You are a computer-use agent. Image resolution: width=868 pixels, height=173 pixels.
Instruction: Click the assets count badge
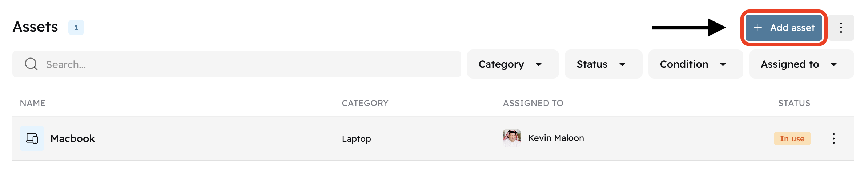pos(76,28)
